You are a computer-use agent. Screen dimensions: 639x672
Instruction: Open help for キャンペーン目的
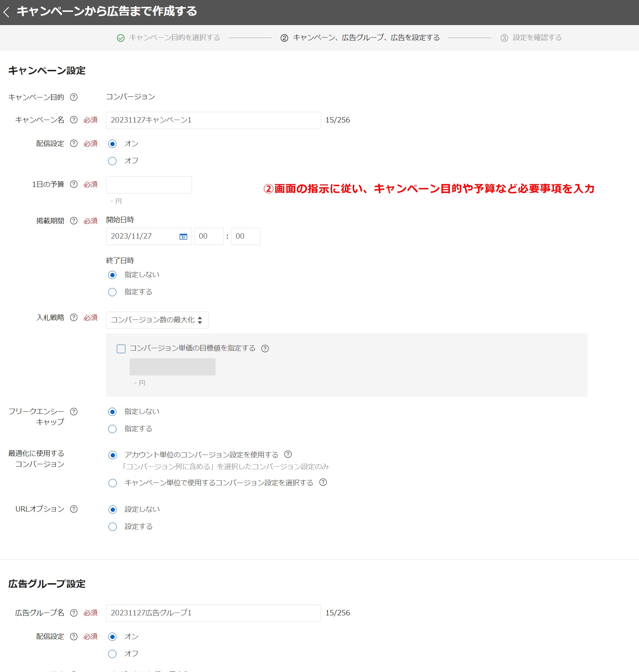[x=74, y=96]
